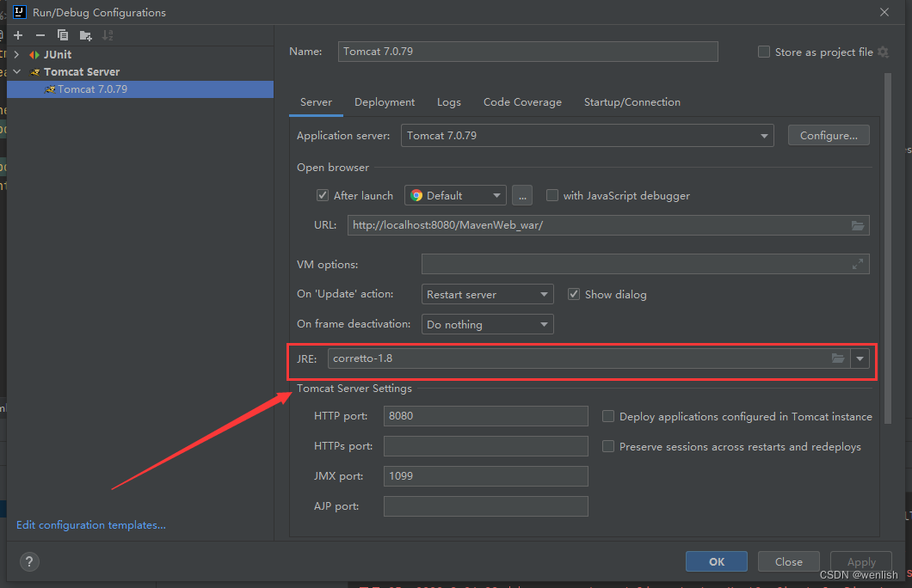Viewport: 912px width, 588px height.
Task: Click the AJP port field
Action: click(485, 506)
